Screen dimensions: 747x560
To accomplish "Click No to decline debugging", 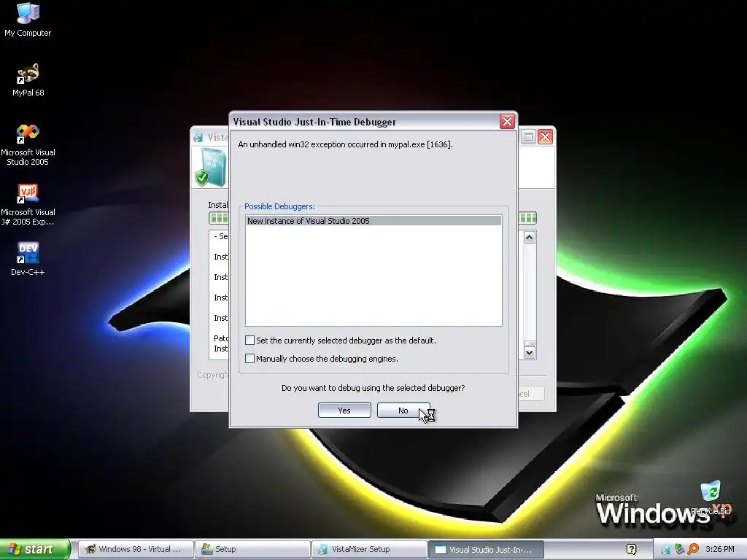I will click(x=403, y=411).
